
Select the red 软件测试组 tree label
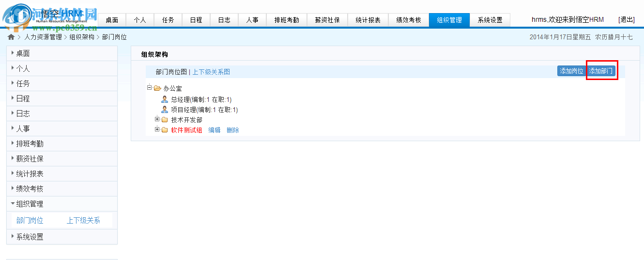[186, 130]
